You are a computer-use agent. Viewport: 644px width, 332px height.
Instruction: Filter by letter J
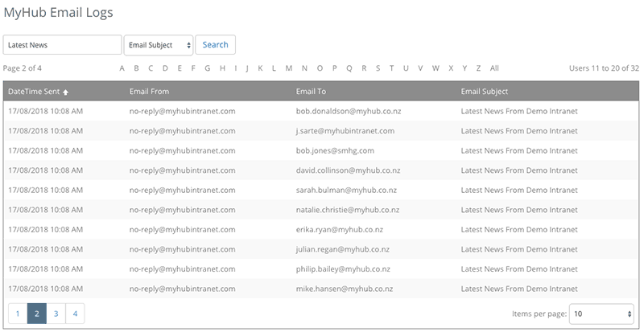(x=247, y=68)
